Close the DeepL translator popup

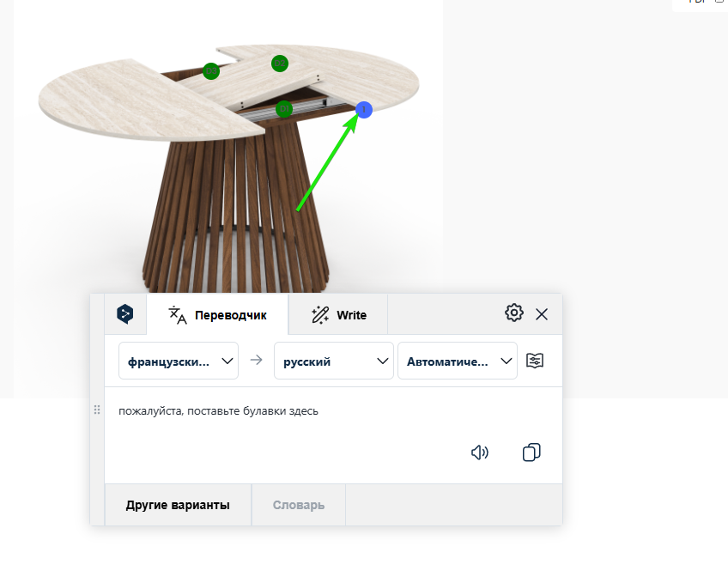tap(542, 314)
